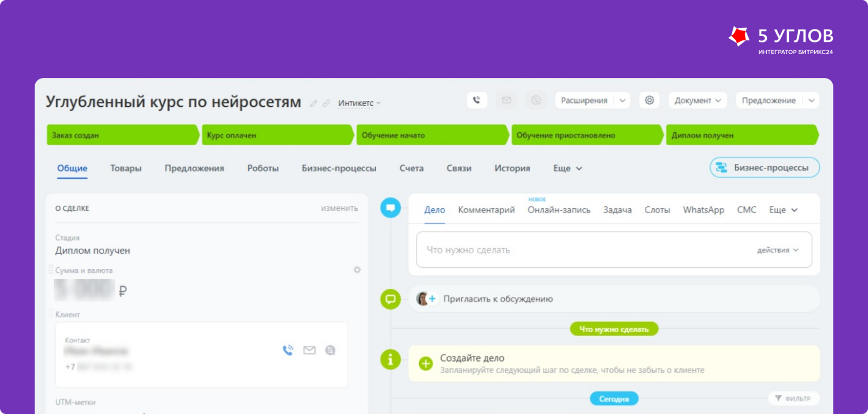Open the действия dropdown in input
This screenshot has height=414, width=868.
click(778, 250)
